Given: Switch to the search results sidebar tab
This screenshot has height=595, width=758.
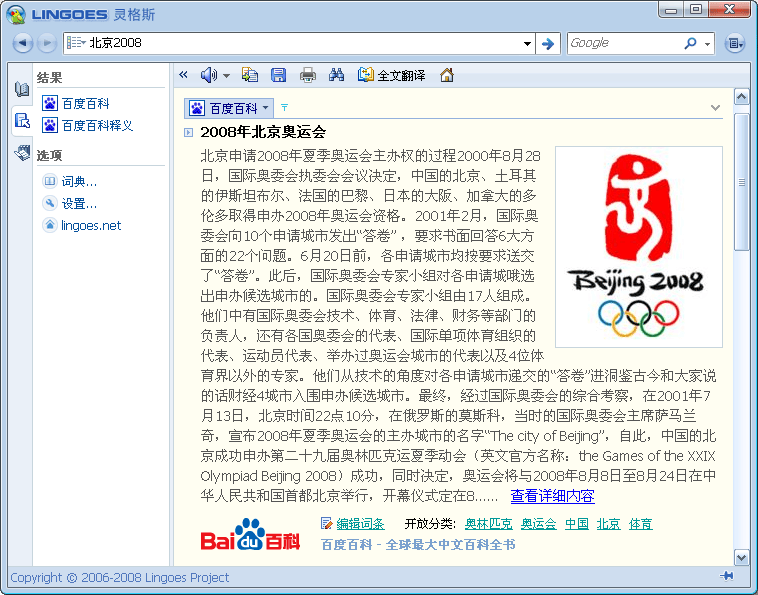Looking at the screenshot, I should pyautogui.click(x=22, y=120).
